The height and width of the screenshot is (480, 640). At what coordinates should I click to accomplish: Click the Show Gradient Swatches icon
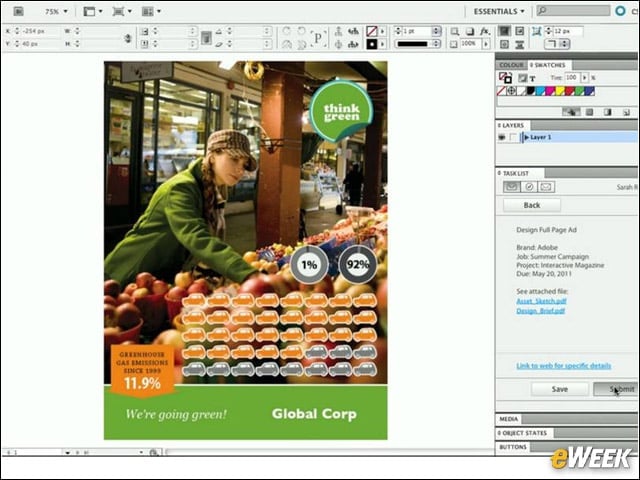tap(608, 112)
